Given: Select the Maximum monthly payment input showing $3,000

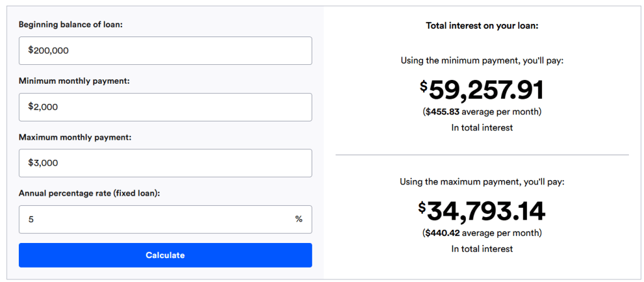Looking at the screenshot, I should click(x=165, y=163).
